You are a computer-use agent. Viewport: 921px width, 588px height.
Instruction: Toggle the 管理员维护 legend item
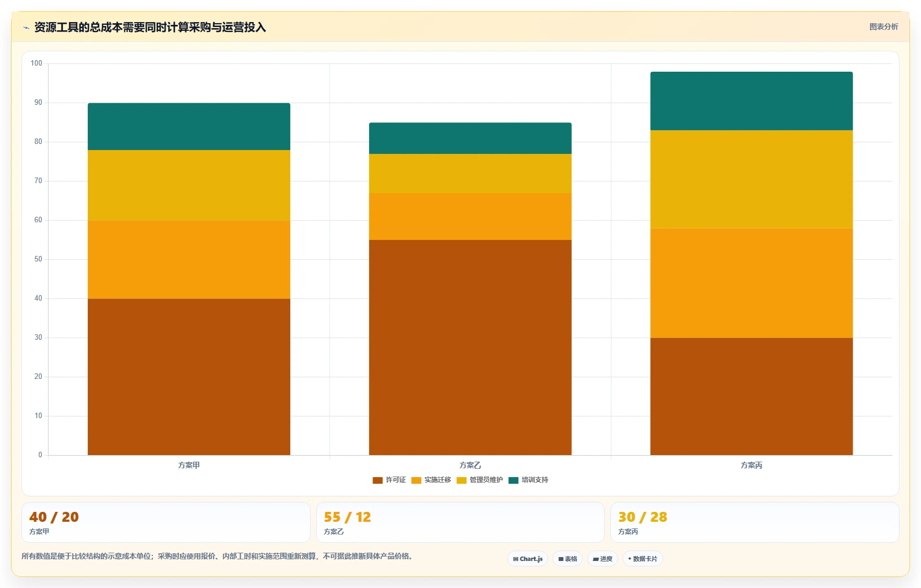pyautogui.click(x=480, y=480)
